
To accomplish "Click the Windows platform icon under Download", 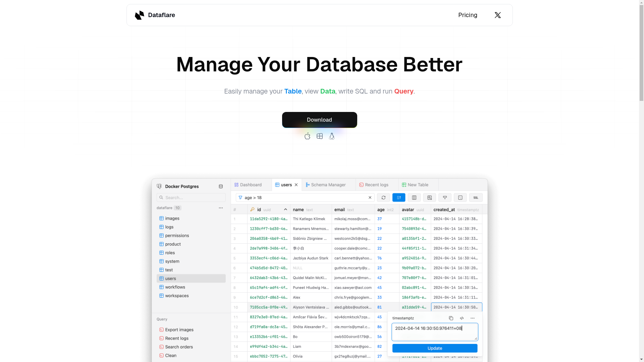I will pyautogui.click(x=320, y=136).
